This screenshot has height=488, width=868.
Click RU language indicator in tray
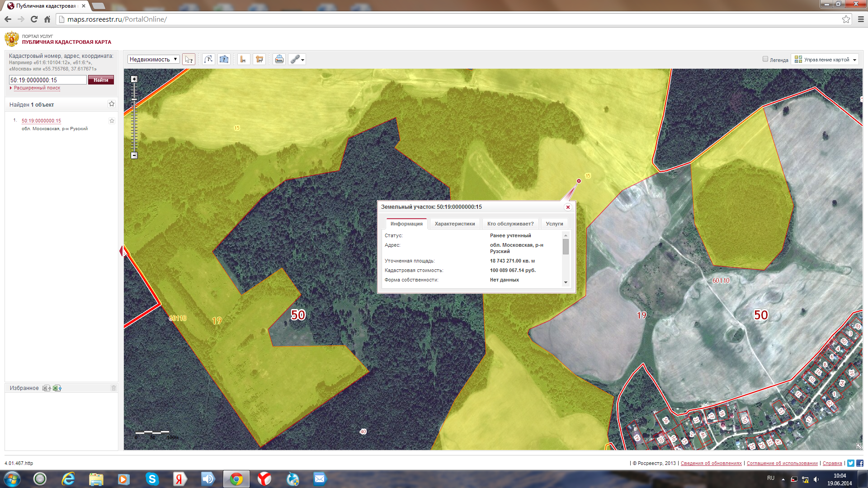771,478
